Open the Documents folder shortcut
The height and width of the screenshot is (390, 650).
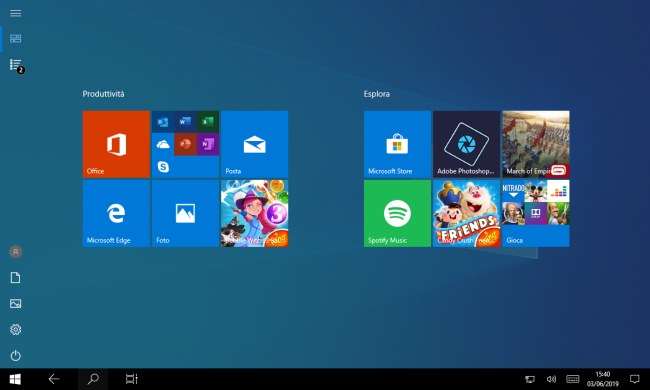[x=15, y=278]
